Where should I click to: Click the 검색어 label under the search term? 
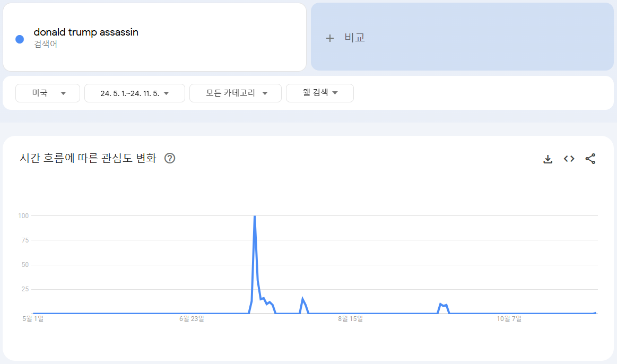(46, 44)
